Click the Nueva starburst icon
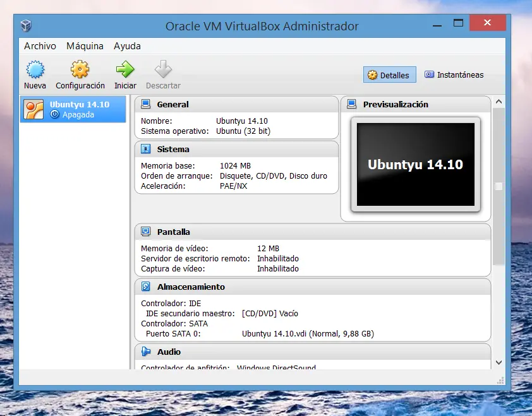The height and width of the screenshot is (416, 532). tap(35, 69)
